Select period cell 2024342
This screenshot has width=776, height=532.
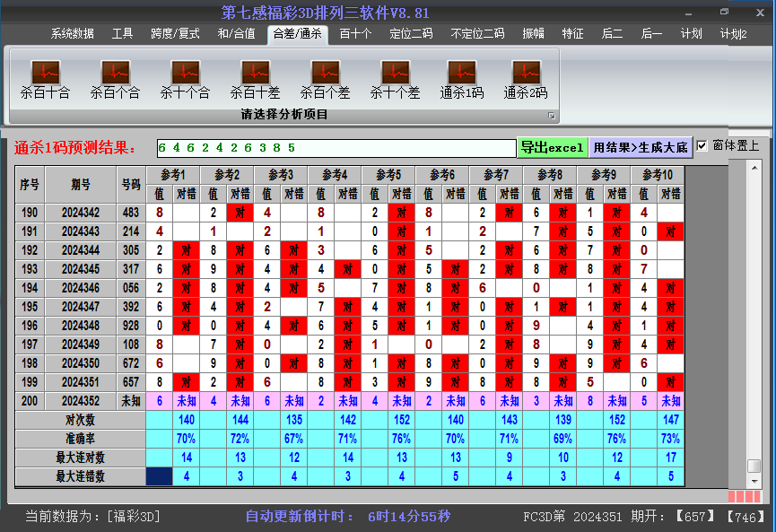81,213
